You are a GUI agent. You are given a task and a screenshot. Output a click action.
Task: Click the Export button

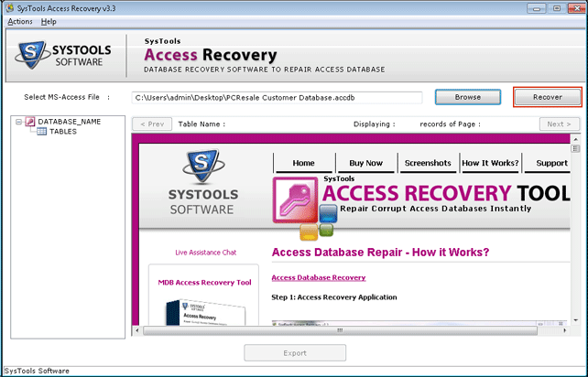click(x=295, y=353)
